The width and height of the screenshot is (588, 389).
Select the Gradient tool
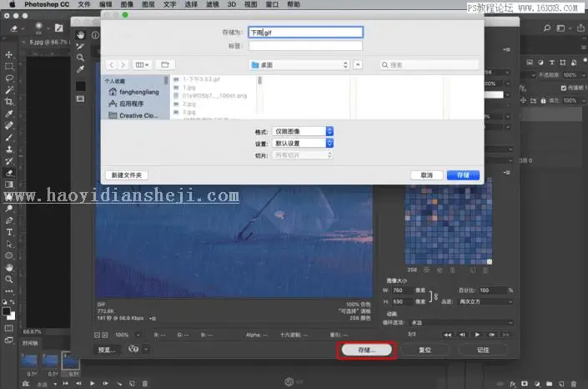[9, 184]
